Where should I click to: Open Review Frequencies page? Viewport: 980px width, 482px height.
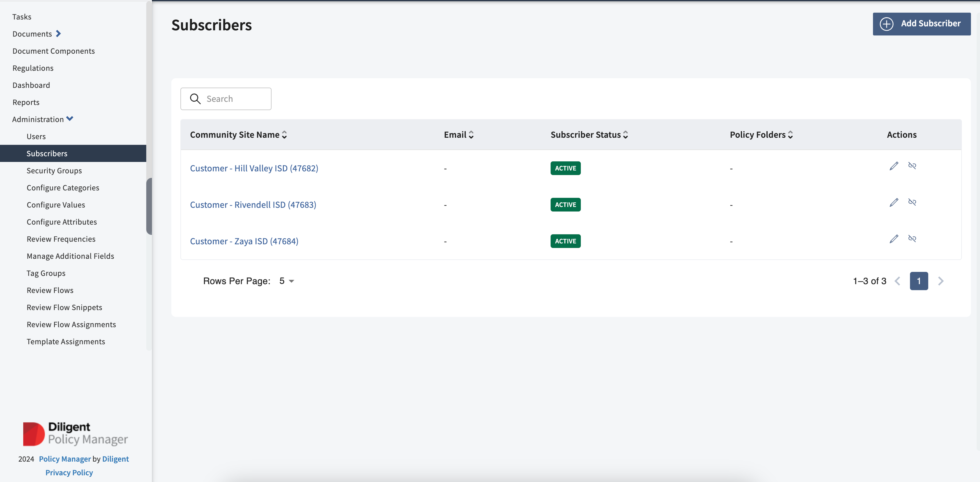coord(61,239)
